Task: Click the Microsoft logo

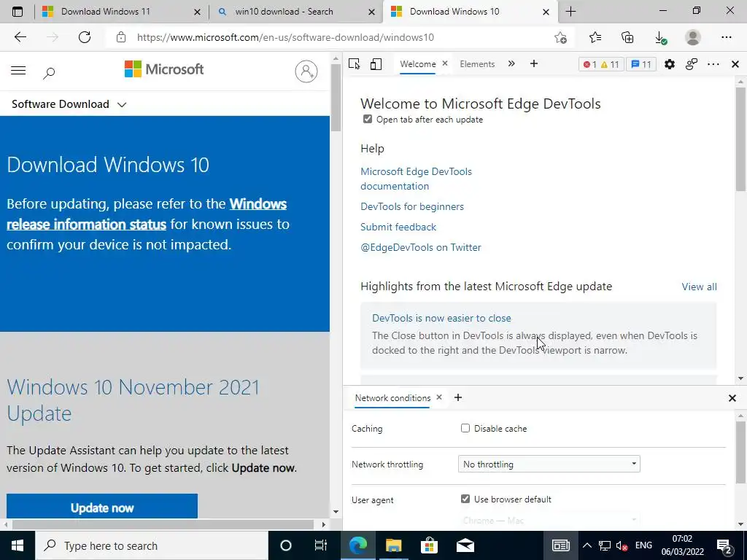Action: (x=164, y=69)
